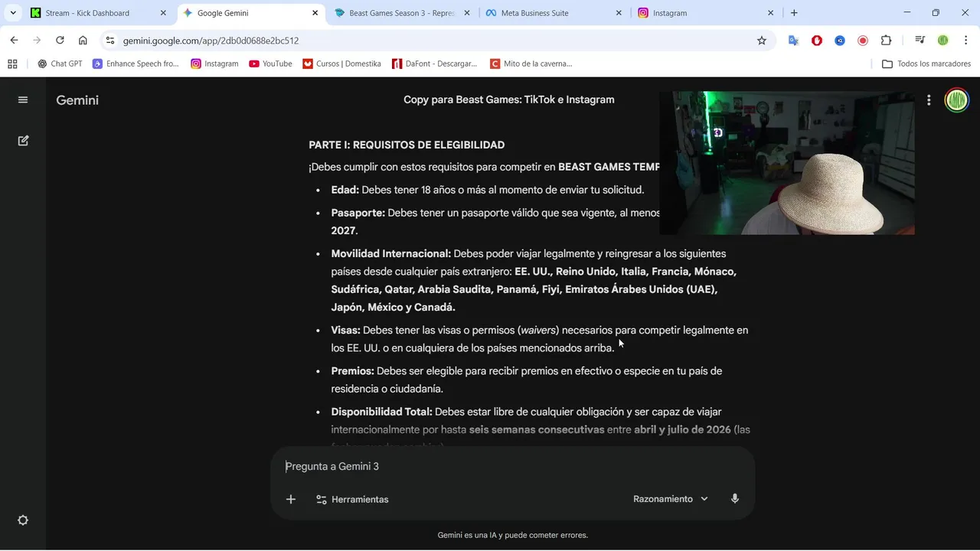View site information icon in address bar
Screen dimensions: 980x551
pos(110,41)
